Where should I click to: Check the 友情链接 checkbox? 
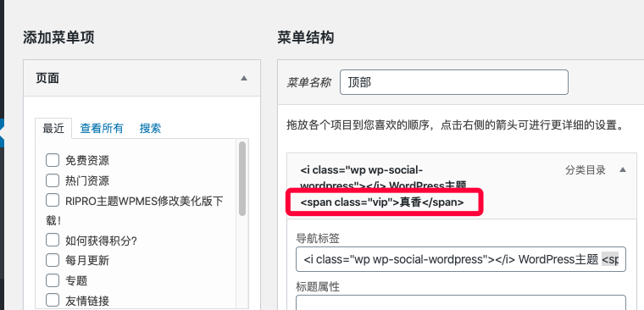click(x=53, y=300)
